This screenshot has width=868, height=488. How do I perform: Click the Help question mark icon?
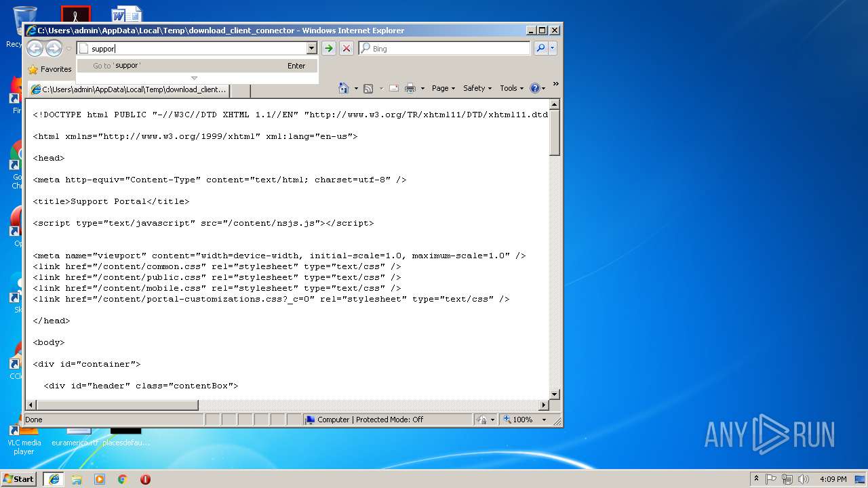click(534, 88)
